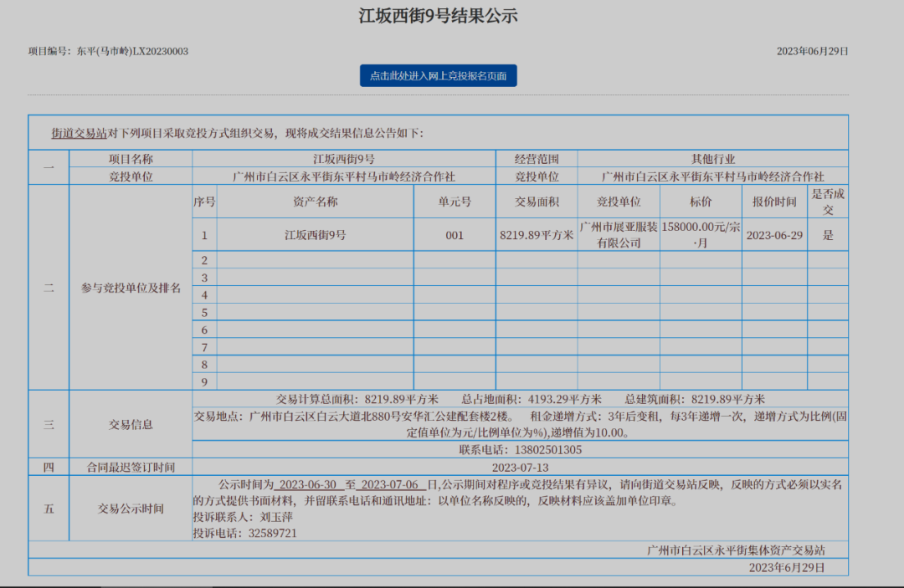Click the footer date 2023年6月29日
Image resolution: width=904 pixels, height=588 pixels.
click(787, 568)
